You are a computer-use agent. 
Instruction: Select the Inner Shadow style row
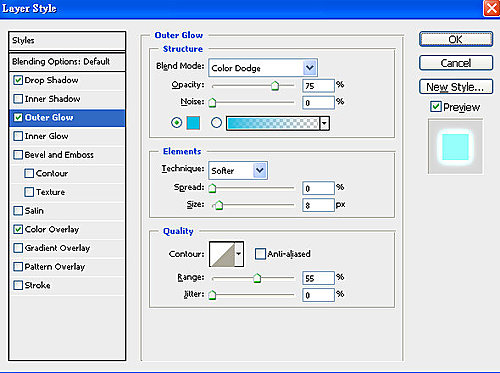click(x=67, y=99)
